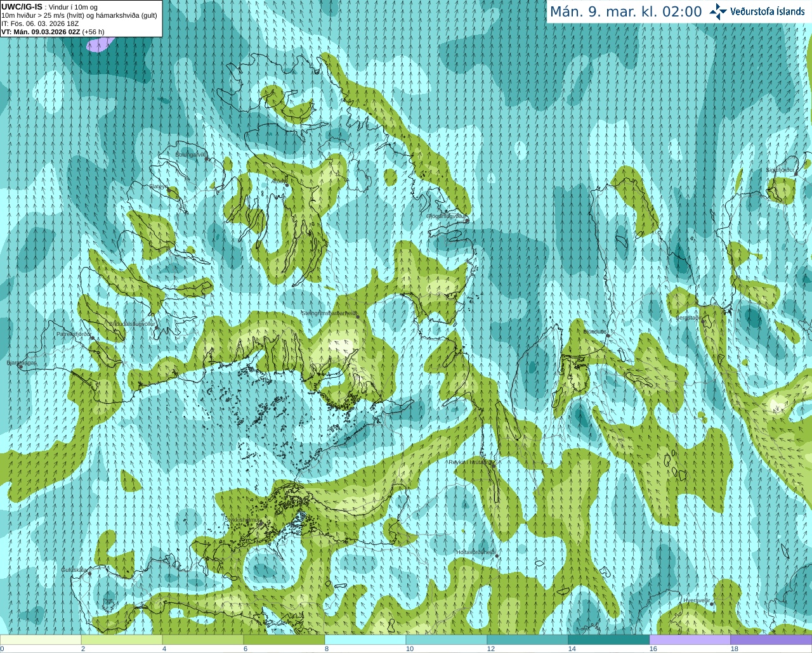Click the purple swatch above 18 m/s
The width and height of the screenshot is (812, 653).
[771, 640]
